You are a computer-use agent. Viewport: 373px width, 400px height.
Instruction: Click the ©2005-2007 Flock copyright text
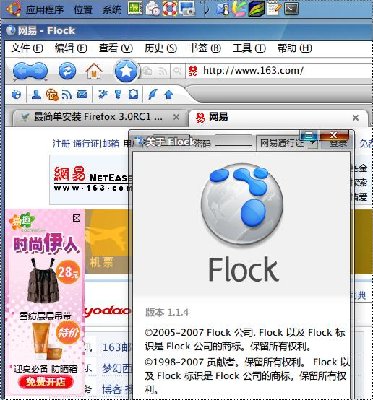[245, 340]
